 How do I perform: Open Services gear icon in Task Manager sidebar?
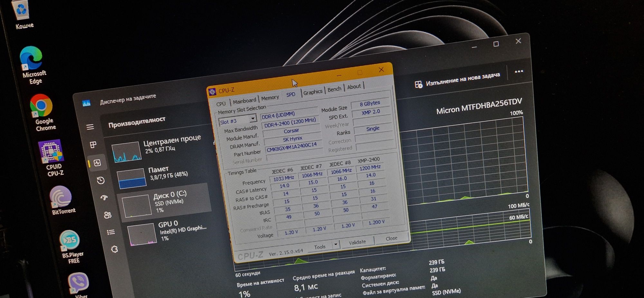[114, 249]
